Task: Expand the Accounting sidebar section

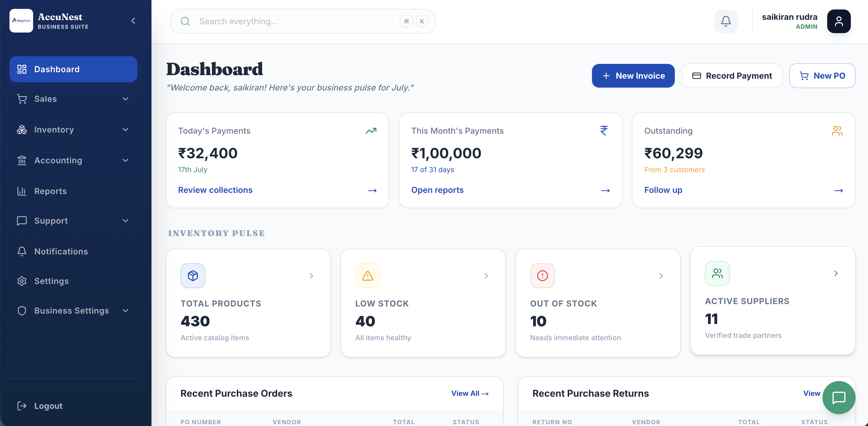Action: coord(73,160)
